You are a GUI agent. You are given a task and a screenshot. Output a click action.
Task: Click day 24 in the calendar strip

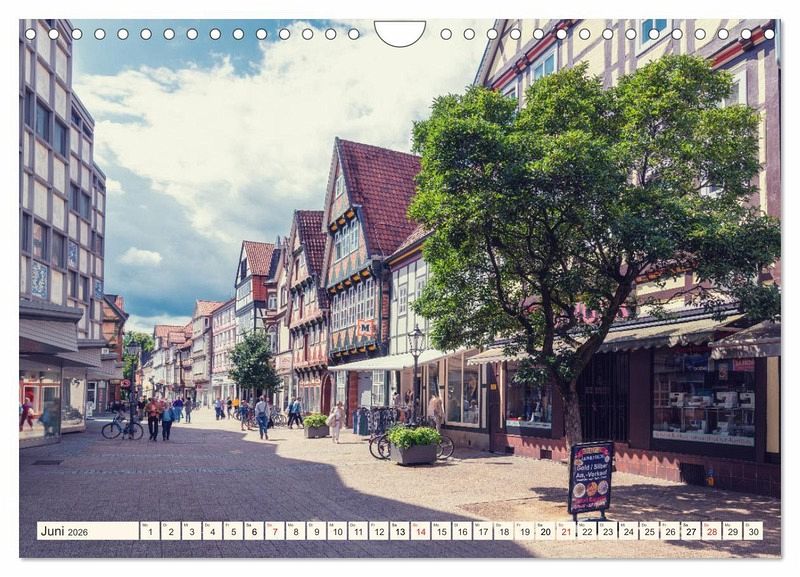tap(628, 531)
